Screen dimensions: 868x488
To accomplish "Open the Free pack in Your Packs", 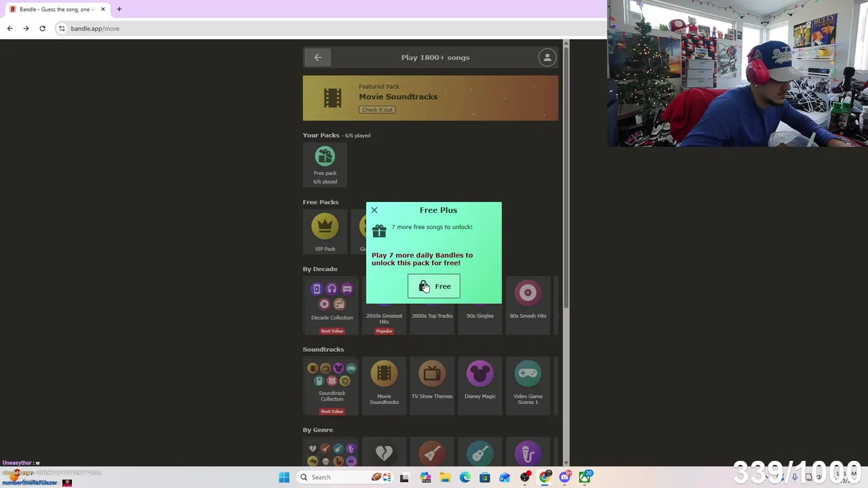I will pos(325,165).
